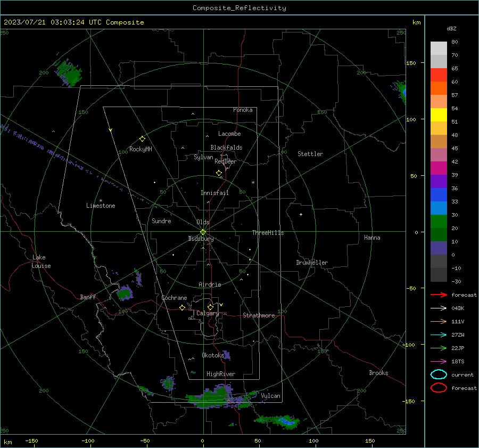Click the word current in legend
The height and width of the screenshot is (448, 479).
point(462,374)
